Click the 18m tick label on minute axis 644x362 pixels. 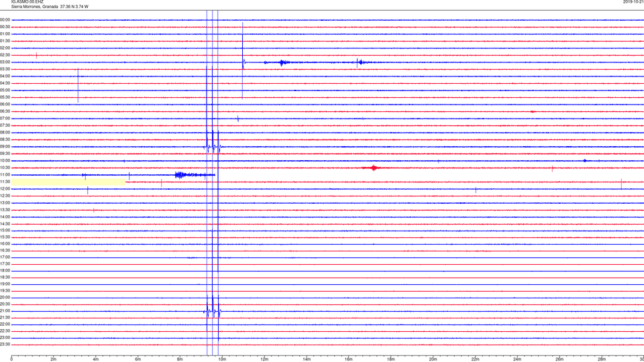pyautogui.click(x=390, y=359)
